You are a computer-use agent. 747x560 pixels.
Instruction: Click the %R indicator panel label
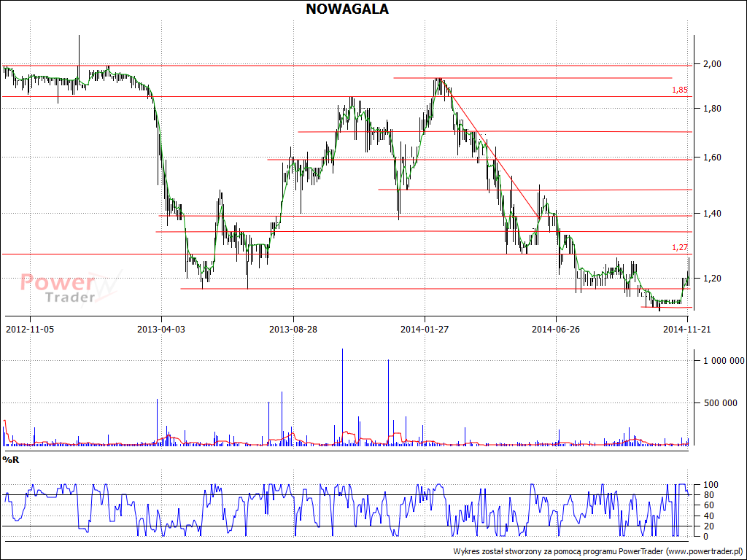click(x=10, y=459)
